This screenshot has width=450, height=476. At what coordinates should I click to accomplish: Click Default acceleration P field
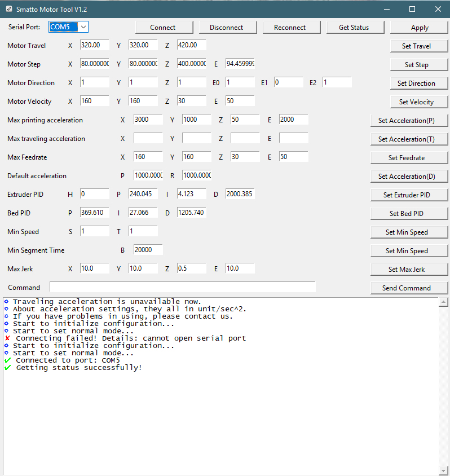pyautogui.click(x=148, y=175)
